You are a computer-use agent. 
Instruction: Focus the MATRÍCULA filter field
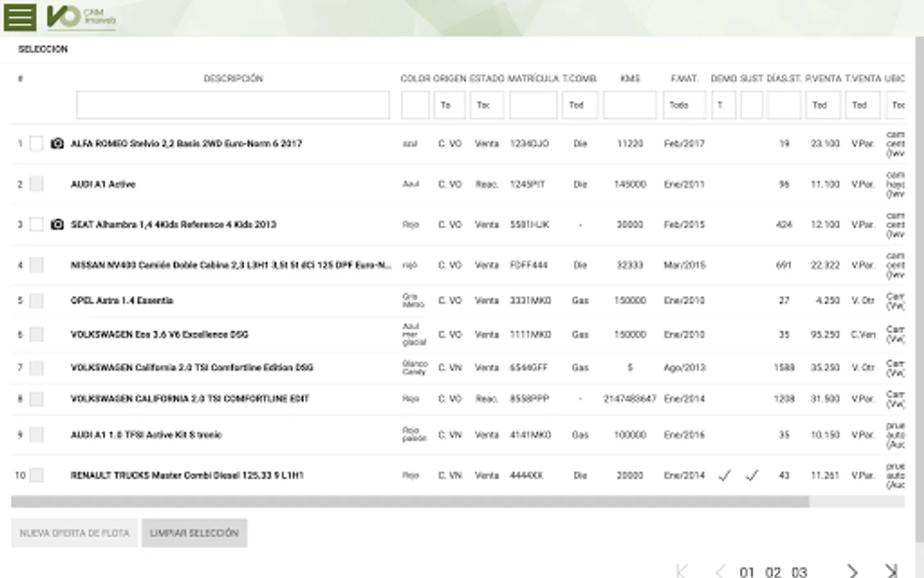533,105
